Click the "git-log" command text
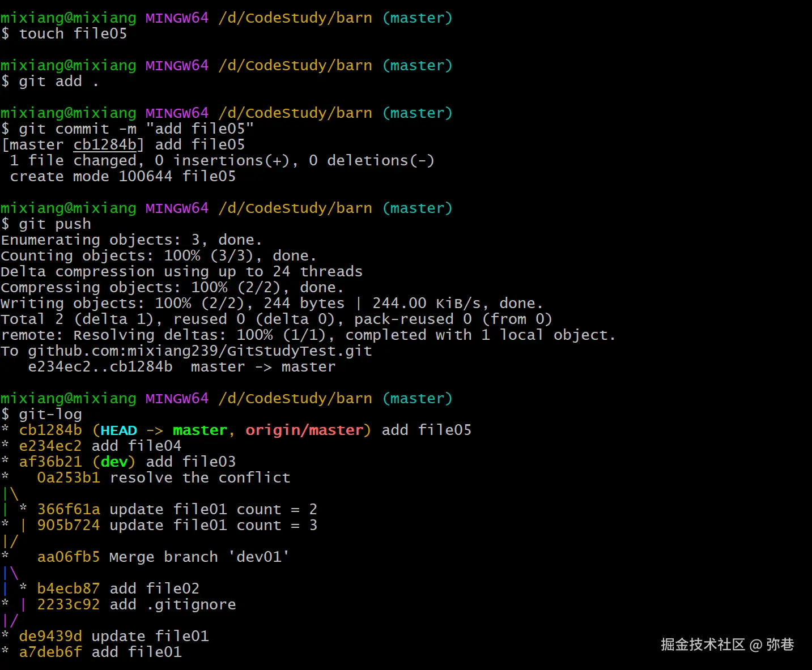812x670 pixels. [50, 415]
